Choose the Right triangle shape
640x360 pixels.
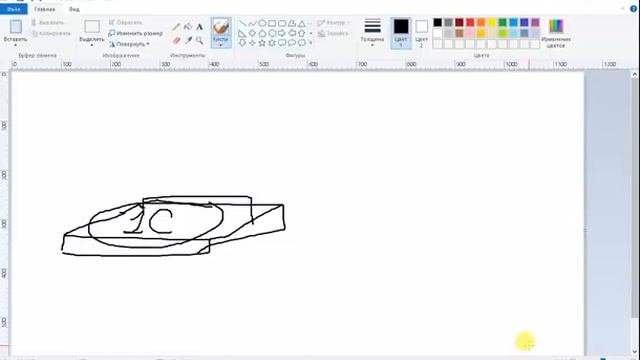pos(242,33)
